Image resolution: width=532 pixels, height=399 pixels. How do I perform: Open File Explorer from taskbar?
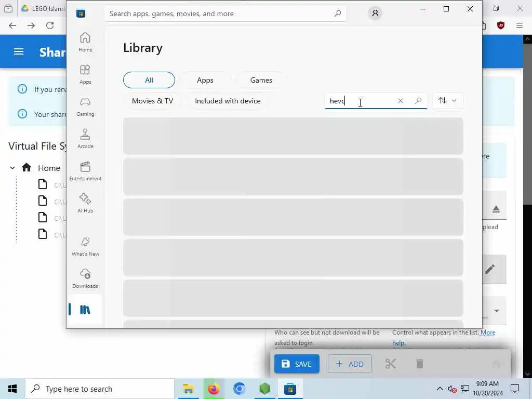pyautogui.click(x=188, y=389)
